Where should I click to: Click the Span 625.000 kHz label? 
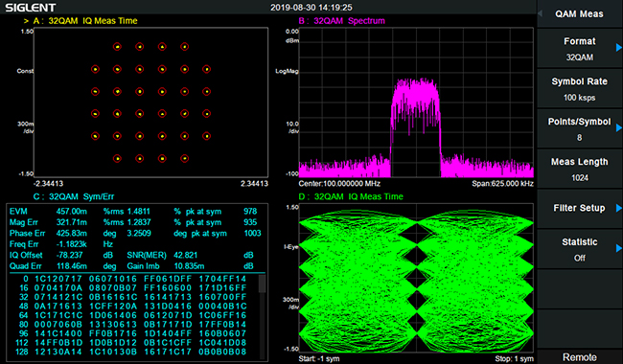click(502, 183)
